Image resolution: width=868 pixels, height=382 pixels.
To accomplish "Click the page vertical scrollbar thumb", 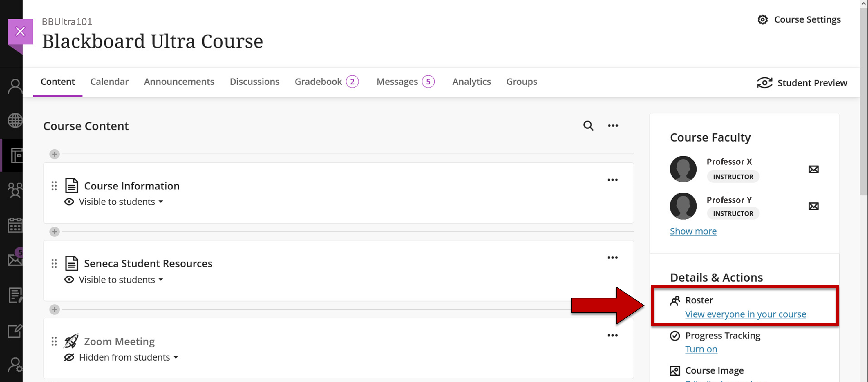I will [864, 101].
